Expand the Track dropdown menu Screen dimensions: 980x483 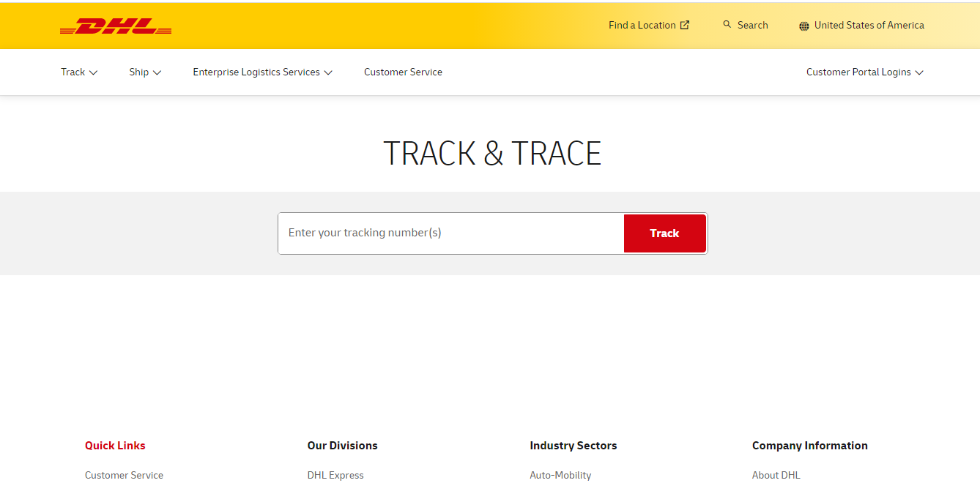click(x=78, y=72)
